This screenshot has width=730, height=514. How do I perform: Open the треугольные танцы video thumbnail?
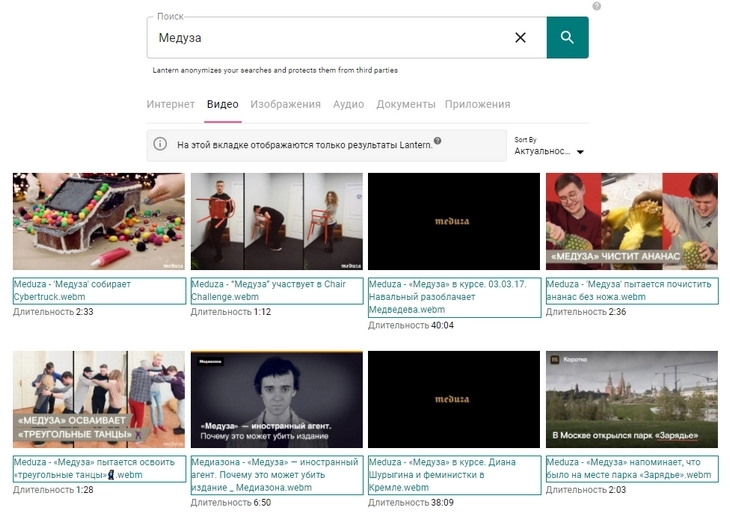(x=99, y=399)
